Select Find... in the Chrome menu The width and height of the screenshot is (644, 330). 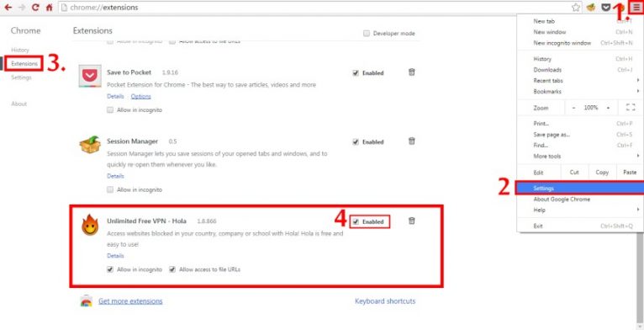point(580,146)
